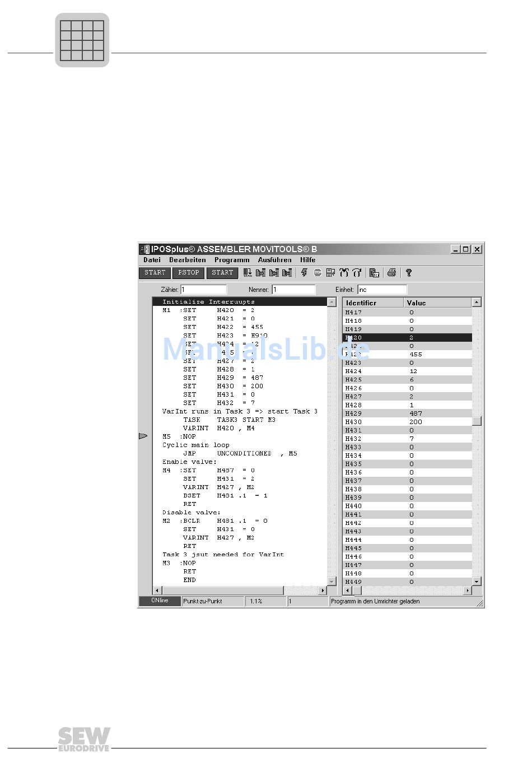The height and width of the screenshot is (758, 532).
Task: Click the code panel's scroll-right arrow
Action: coord(323,590)
